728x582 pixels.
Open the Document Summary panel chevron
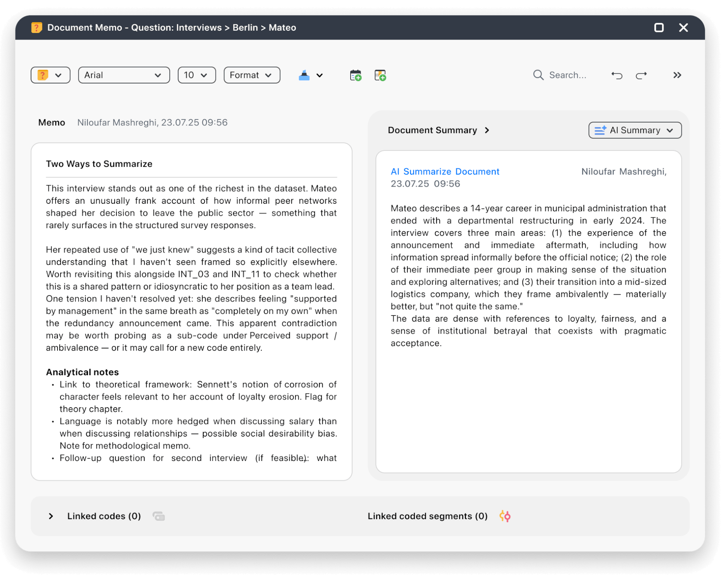pyautogui.click(x=488, y=130)
